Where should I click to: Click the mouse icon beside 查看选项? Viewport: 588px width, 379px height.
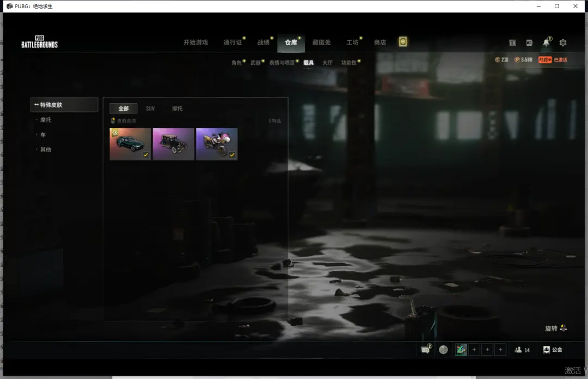(113, 121)
